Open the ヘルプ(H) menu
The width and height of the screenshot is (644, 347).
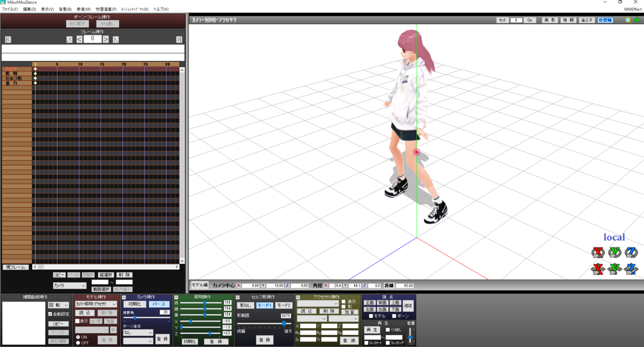click(160, 9)
